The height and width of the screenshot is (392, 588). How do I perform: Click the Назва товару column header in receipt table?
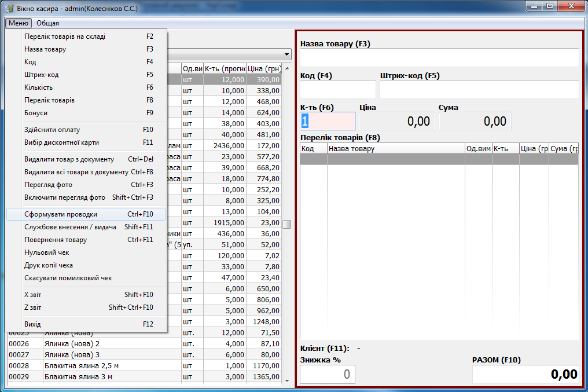tap(396, 149)
